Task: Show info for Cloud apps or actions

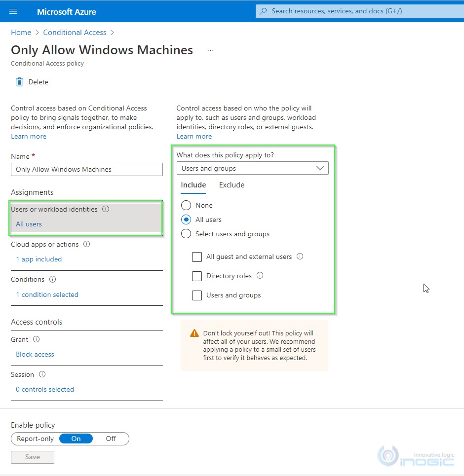Action: click(x=86, y=244)
